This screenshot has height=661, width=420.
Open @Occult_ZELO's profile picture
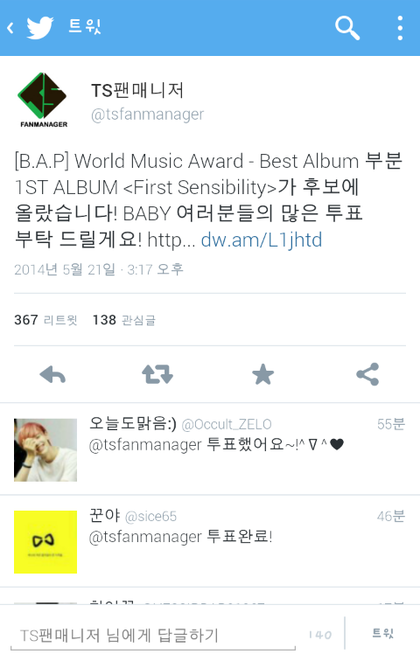[46, 450]
